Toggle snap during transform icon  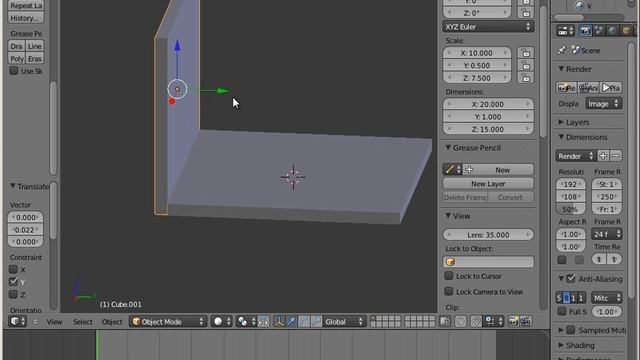tap(476, 322)
